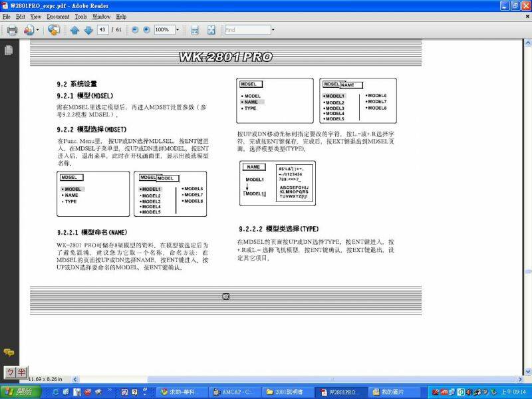Switch to the 我的圖片 taskbar button

pos(394,392)
